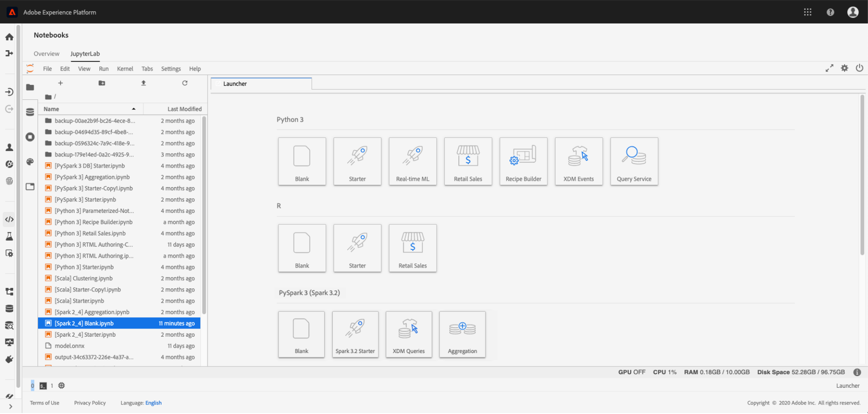Open the View menu
Image resolution: width=868 pixels, height=414 pixels.
coord(84,69)
